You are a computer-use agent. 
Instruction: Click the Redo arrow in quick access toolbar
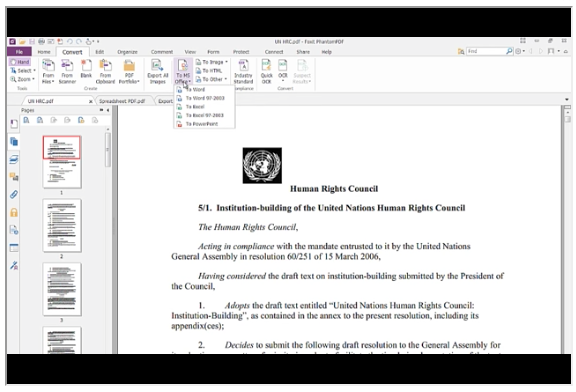pos(79,42)
